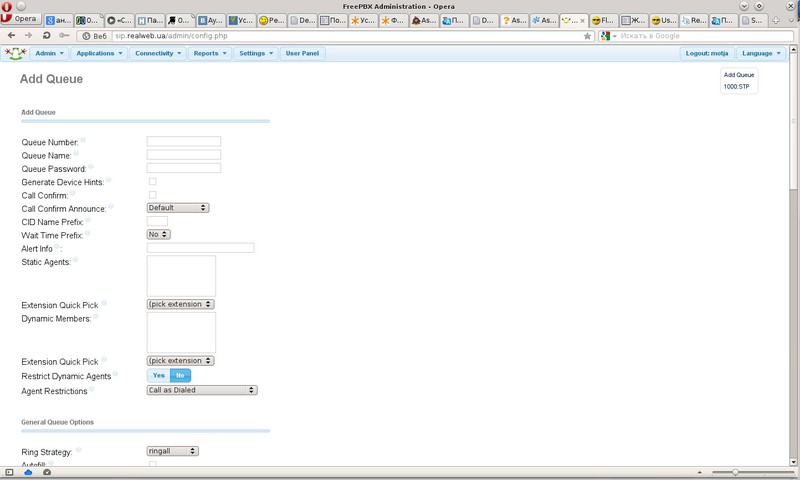Show help icon next to Queue Password
The image size is (800, 480).
click(91, 166)
